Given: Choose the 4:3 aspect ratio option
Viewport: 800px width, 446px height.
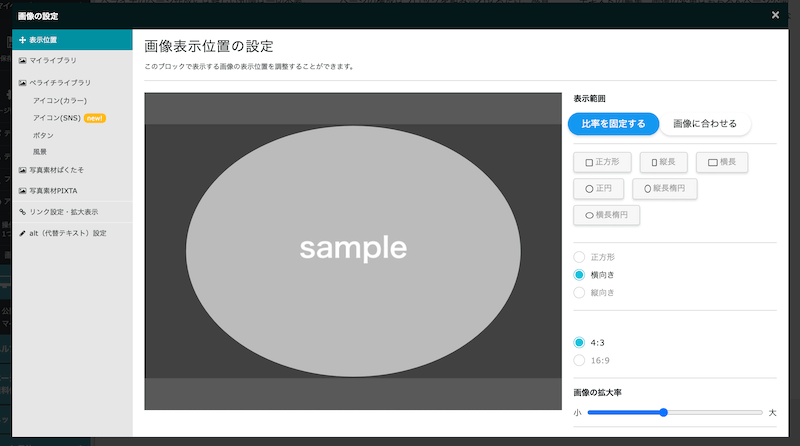Looking at the screenshot, I should (579, 342).
